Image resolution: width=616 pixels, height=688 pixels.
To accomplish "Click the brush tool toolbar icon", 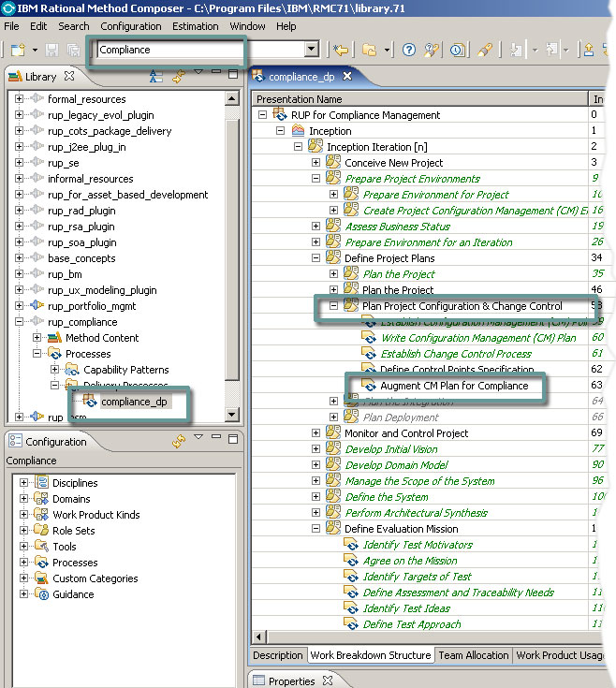I will tap(485, 50).
